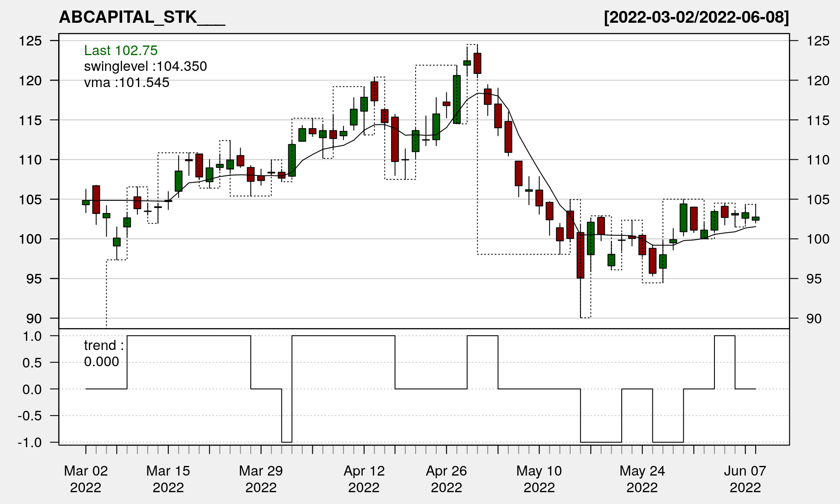The height and width of the screenshot is (504, 840).
Task: Click the vma :101.545 label
Action: (126, 82)
